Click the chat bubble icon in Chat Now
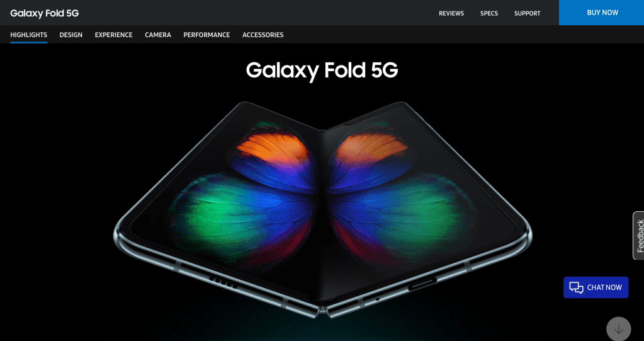Image resolution: width=644 pixels, height=341 pixels. 576,287
